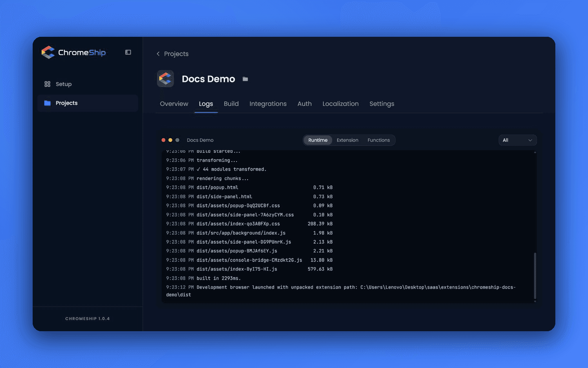Click the '44 modules transformed.' log line
The height and width of the screenshot is (368, 588).
coord(216,169)
